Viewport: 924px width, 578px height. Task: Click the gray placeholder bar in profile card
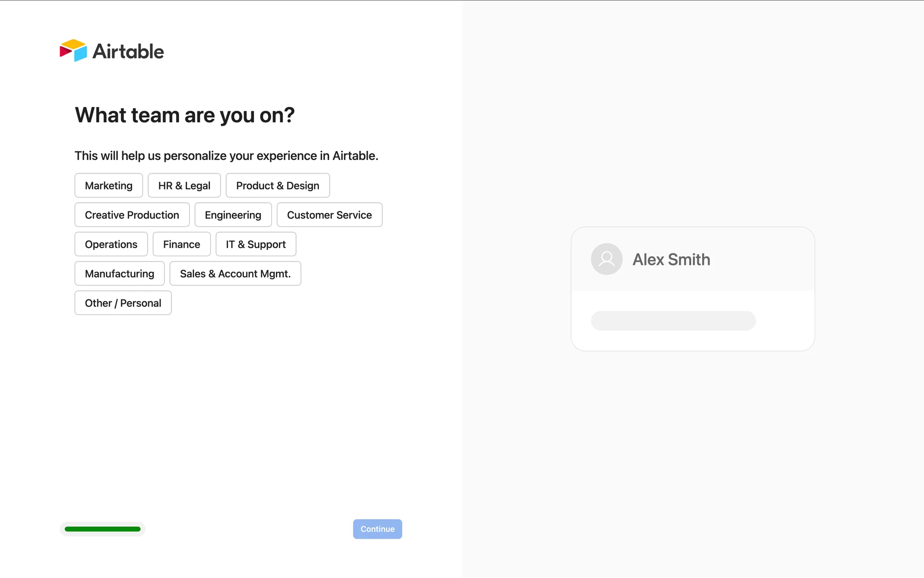pos(673,321)
